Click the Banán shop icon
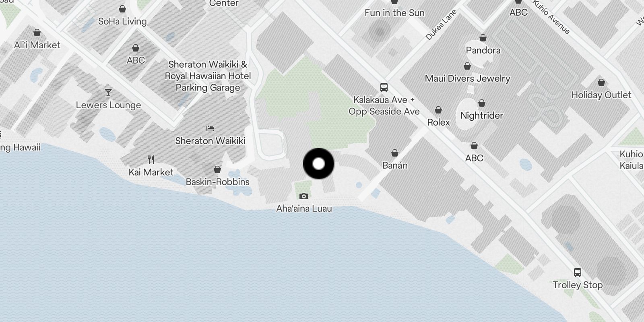The height and width of the screenshot is (322, 644). tap(395, 153)
